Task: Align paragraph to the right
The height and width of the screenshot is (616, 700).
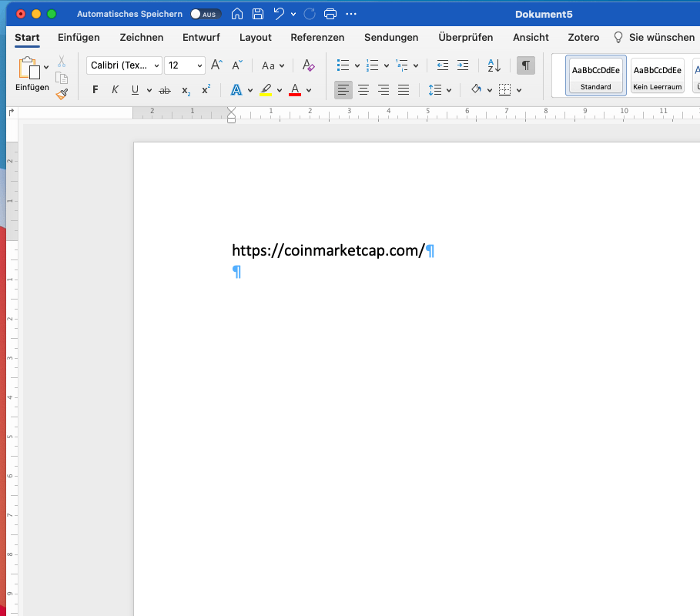Action: (x=383, y=90)
